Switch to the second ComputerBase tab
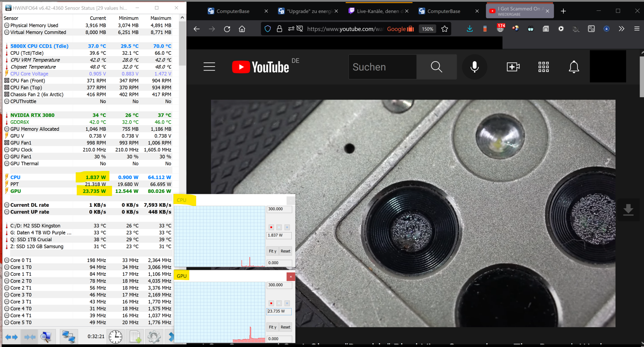This screenshot has width=644, height=347. coord(449,11)
